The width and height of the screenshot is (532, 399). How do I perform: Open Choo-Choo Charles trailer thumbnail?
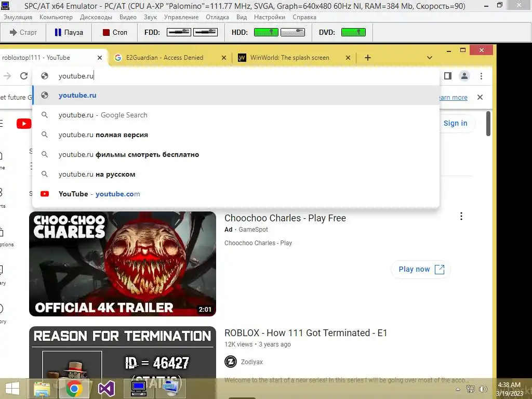[123, 264]
